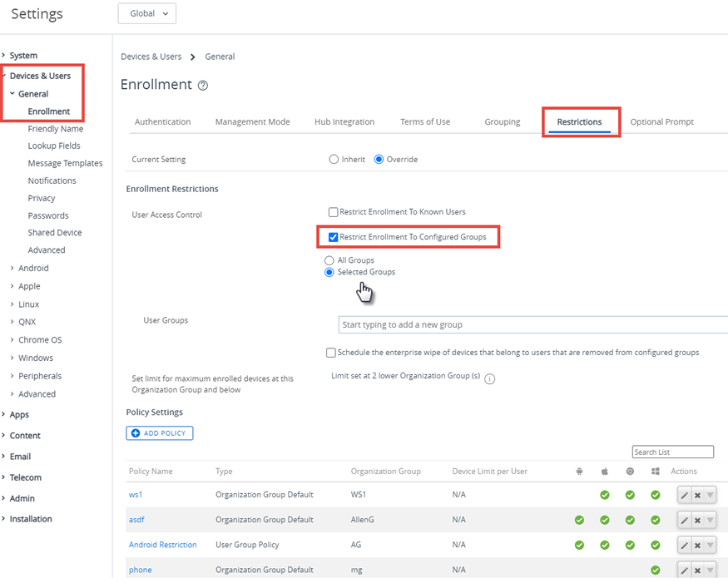Open the Terms of Use tab
Viewport: 728px width, 583px height.
tap(425, 121)
